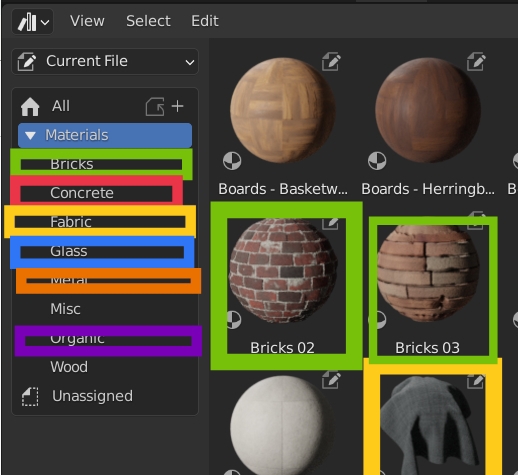Select the Misc catalog

pyautogui.click(x=105, y=309)
